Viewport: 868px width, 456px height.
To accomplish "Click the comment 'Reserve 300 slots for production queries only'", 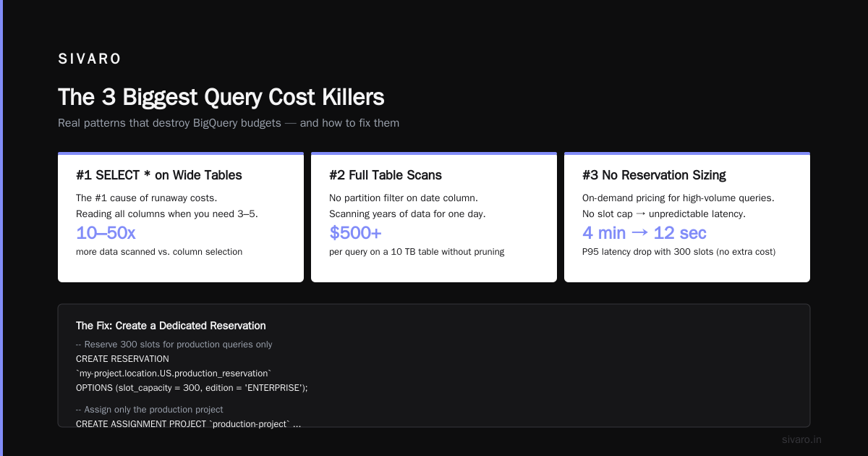I will point(174,345).
